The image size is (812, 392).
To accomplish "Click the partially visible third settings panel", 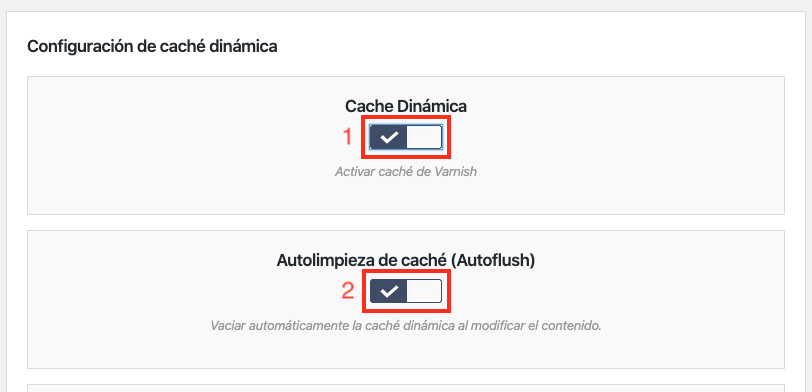I will (x=405, y=388).
